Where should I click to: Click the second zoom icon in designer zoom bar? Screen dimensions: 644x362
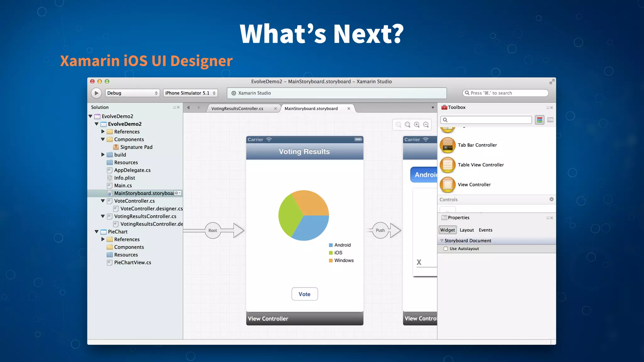(x=408, y=125)
